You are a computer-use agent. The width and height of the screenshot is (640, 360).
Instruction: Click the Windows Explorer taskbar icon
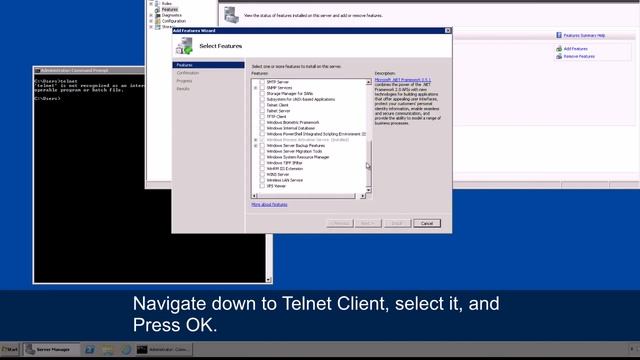tap(108, 350)
